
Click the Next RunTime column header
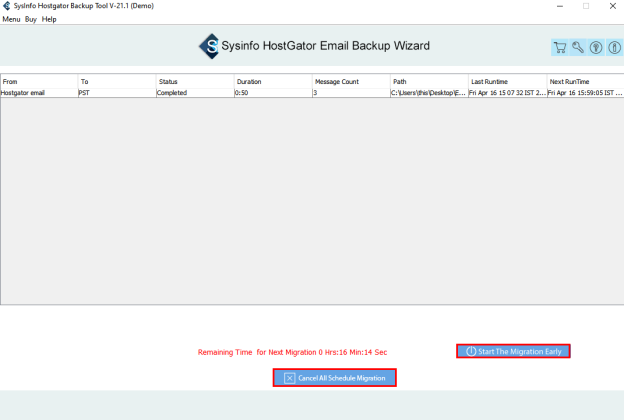point(585,82)
